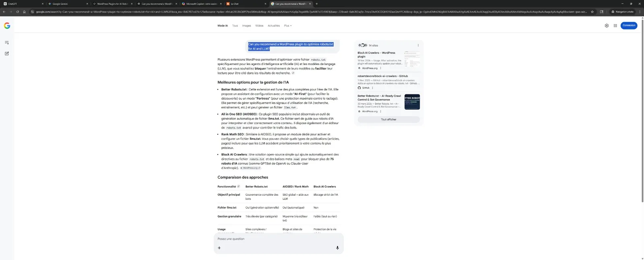
Task: Click the Tout afficher button
Action: coord(389,119)
